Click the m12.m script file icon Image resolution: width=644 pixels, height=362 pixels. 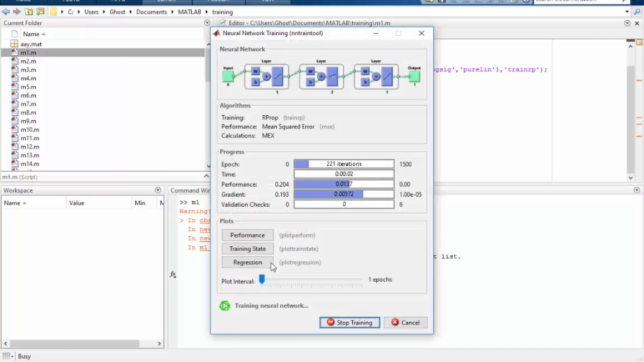coord(15,147)
